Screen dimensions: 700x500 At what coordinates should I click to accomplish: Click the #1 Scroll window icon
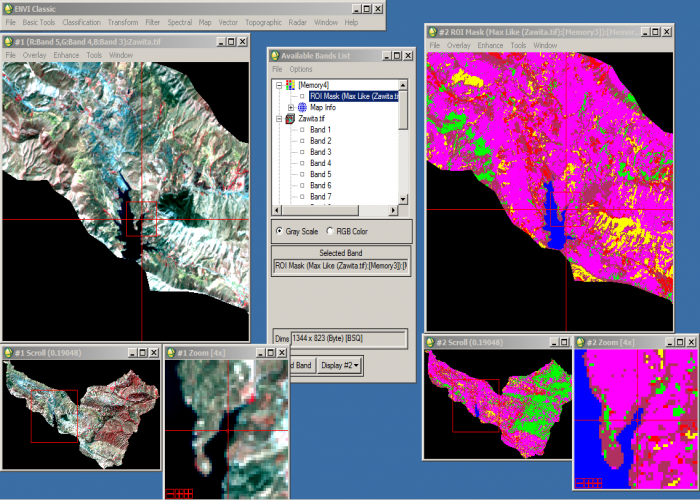coord(9,352)
